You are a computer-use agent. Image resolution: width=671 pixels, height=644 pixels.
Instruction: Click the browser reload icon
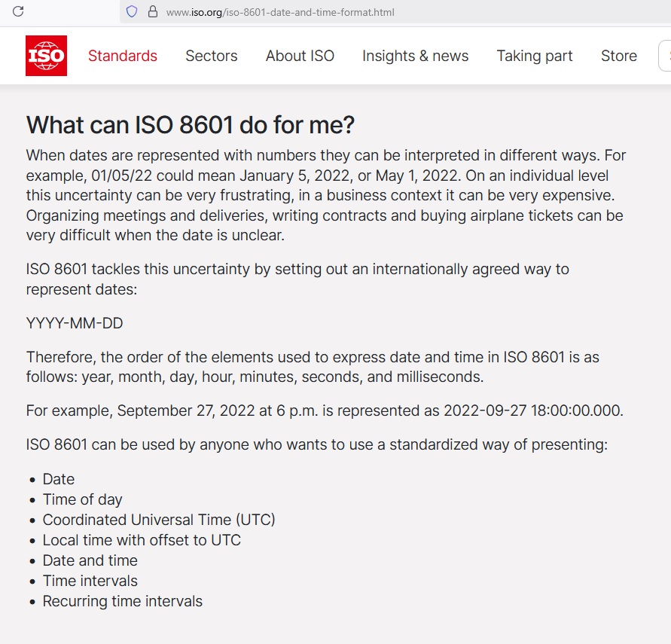19,11
